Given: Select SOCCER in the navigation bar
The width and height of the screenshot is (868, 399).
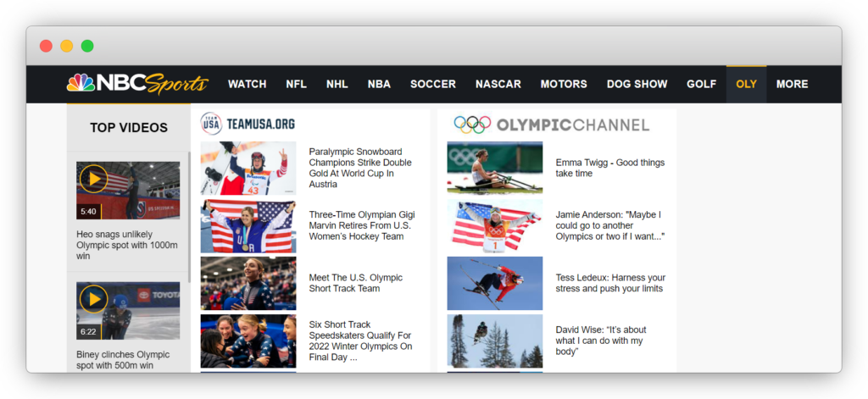Looking at the screenshot, I should click(433, 84).
